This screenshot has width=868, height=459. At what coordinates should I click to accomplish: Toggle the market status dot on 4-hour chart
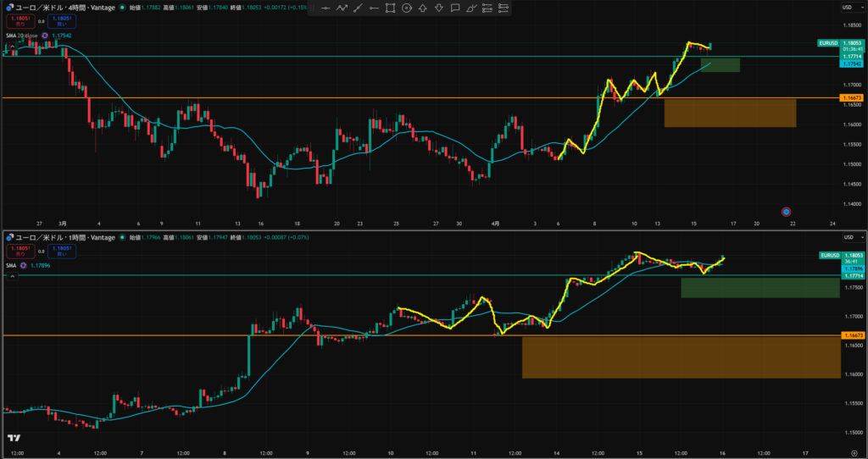click(x=122, y=7)
